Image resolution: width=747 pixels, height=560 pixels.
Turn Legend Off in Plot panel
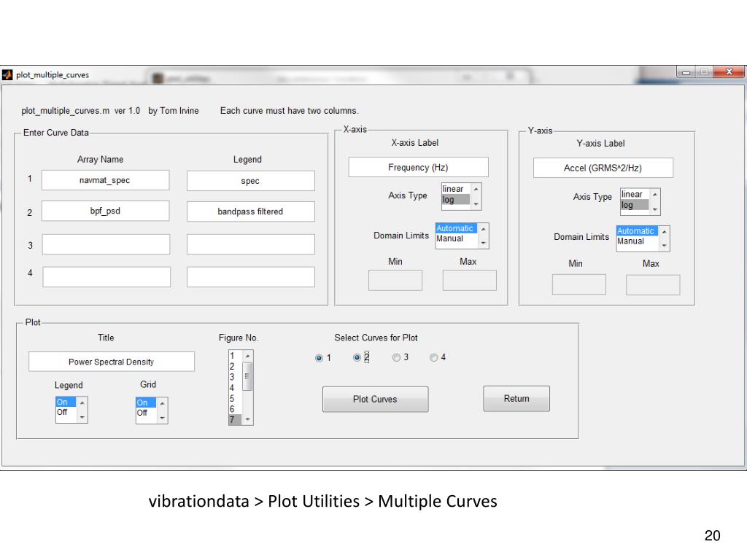pyautogui.click(x=66, y=412)
